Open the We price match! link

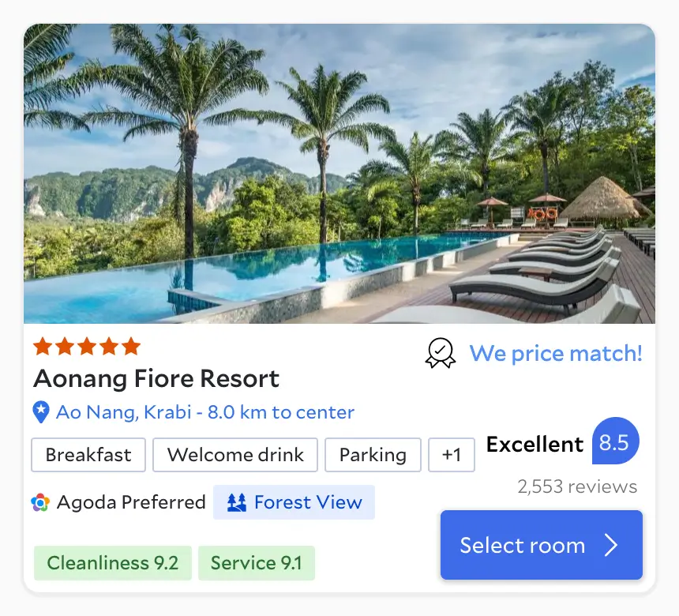click(x=556, y=353)
